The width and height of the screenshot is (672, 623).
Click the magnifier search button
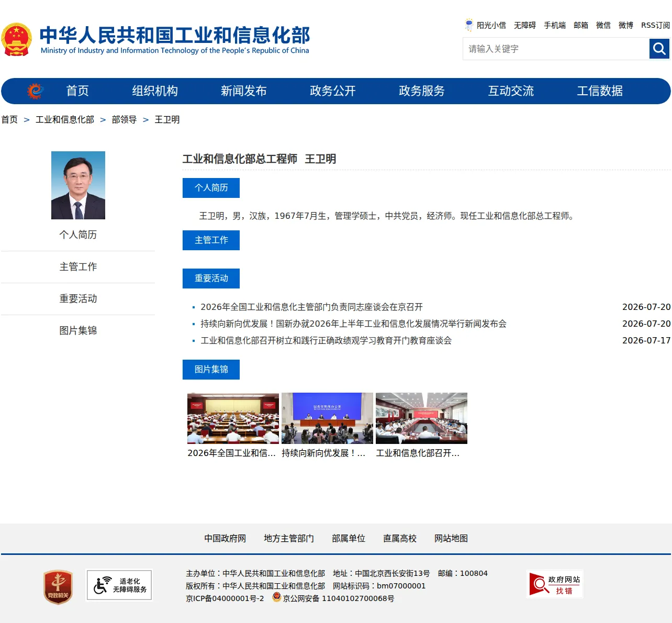[659, 49]
